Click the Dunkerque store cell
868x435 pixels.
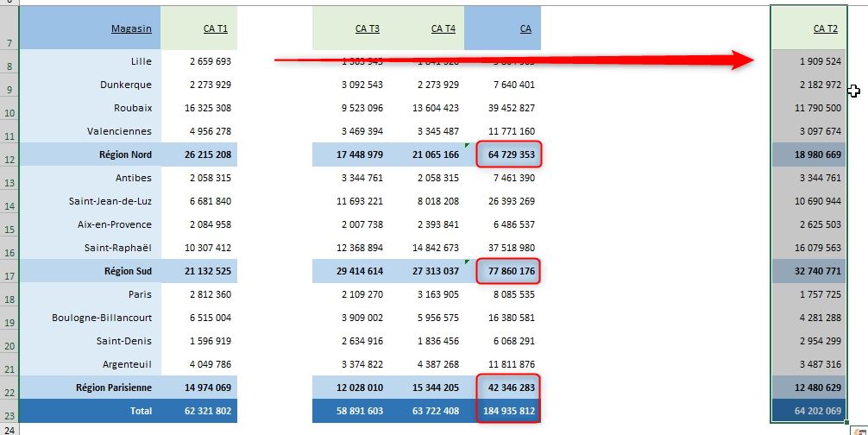tap(91, 85)
